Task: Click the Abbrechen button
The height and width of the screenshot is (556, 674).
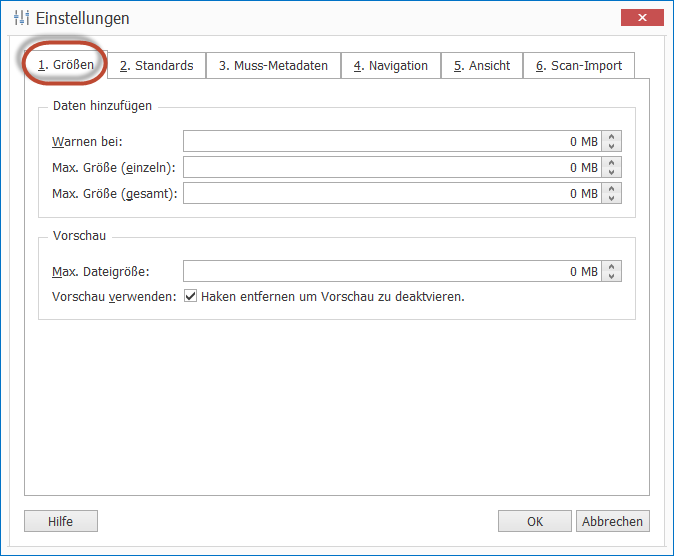Action: point(612,521)
